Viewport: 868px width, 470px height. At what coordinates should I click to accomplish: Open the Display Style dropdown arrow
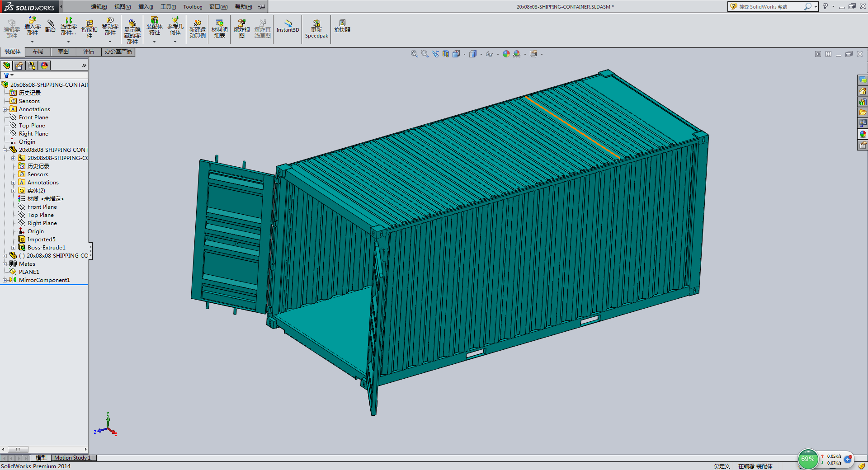[x=481, y=54]
